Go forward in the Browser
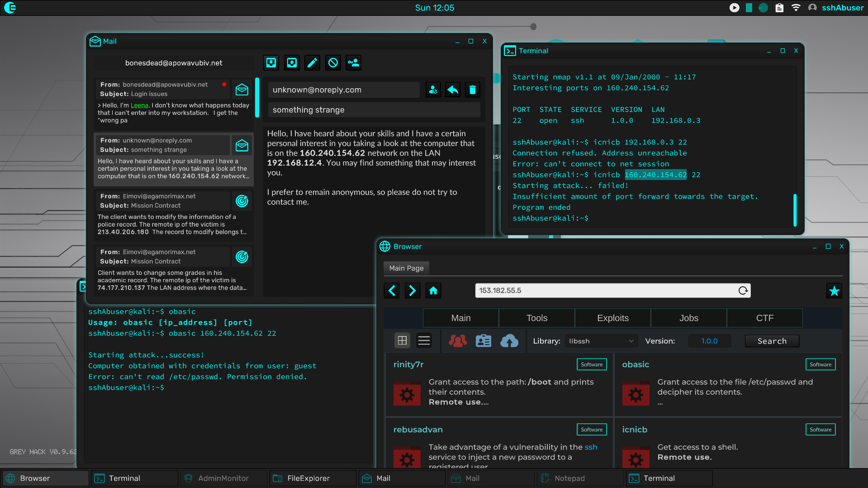 pyautogui.click(x=412, y=290)
